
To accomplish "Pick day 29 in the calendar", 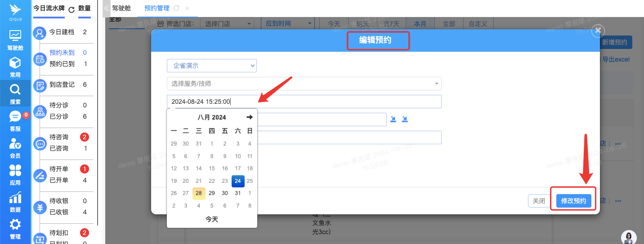I will (x=212, y=193).
